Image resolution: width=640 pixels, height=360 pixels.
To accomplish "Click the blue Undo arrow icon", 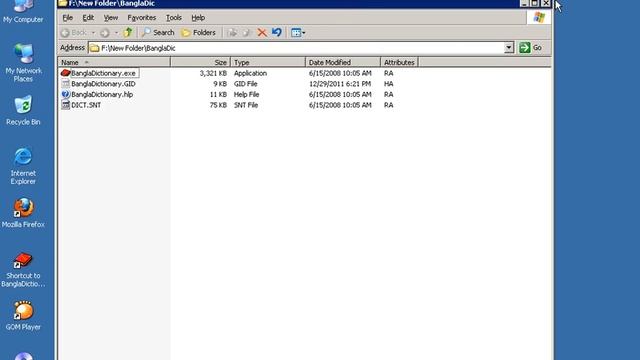I will tap(277, 33).
